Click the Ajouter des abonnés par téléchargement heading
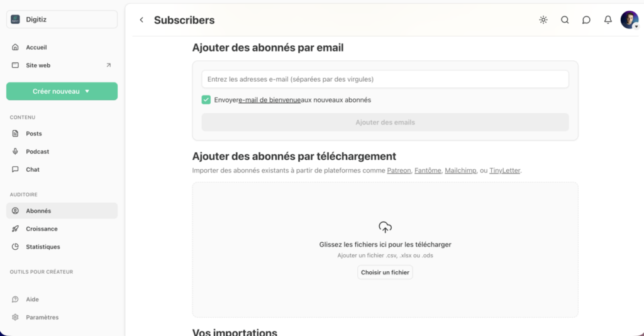Viewport: 644px width, 336px height. 294,156
